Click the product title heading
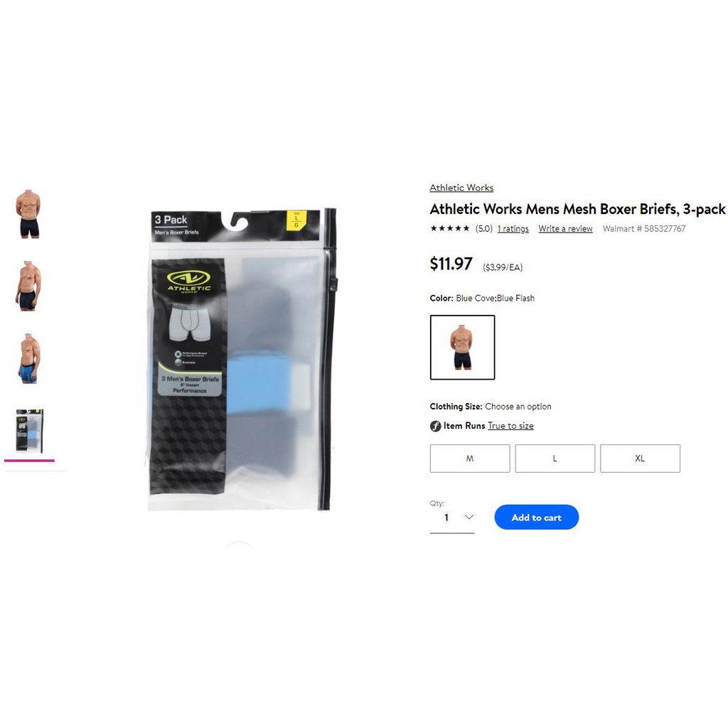728x728 pixels. pos(577,209)
